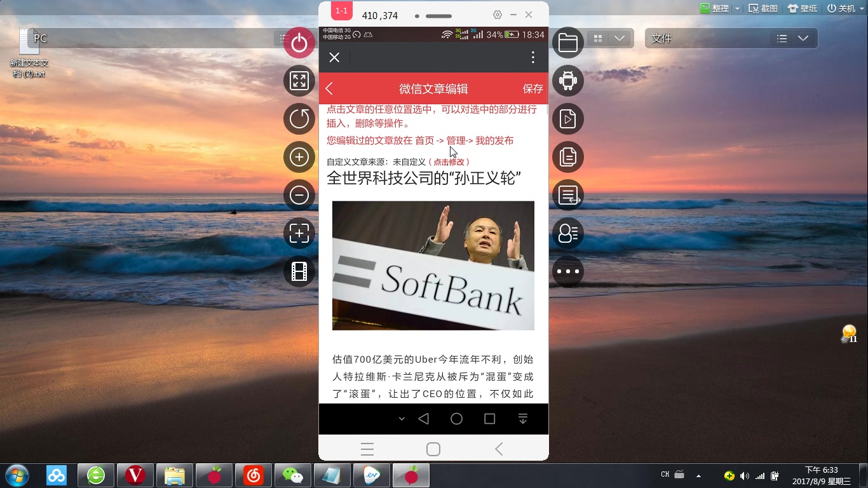Zoom out on the phone display
This screenshot has height=488, width=868.
click(299, 195)
